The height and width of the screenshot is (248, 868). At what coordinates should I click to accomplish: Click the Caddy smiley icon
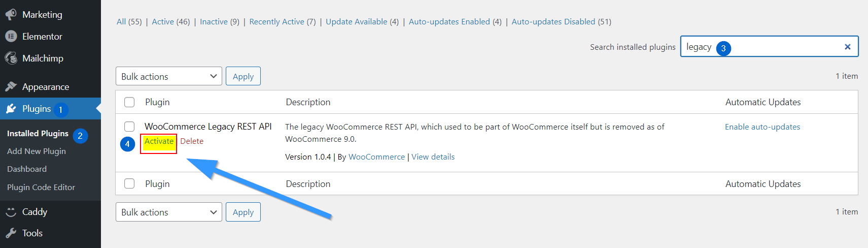tap(11, 212)
